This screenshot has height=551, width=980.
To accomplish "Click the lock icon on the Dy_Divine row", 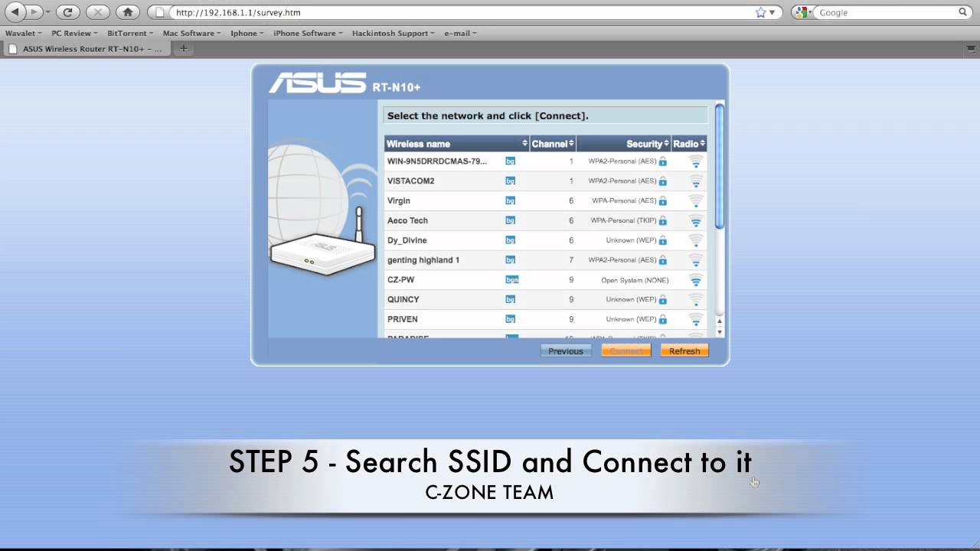I will click(662, 240).
